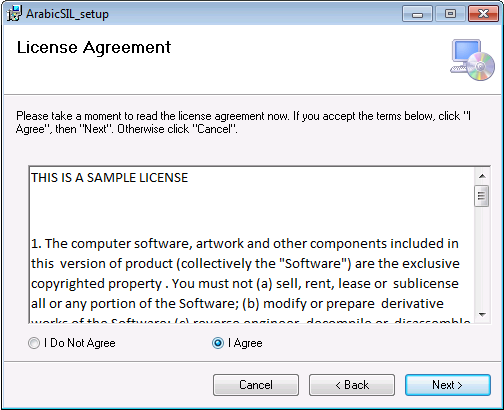Minimize the ArabicSIL_setup window
This screenshot has height=410, width=504.
[417, 14]
